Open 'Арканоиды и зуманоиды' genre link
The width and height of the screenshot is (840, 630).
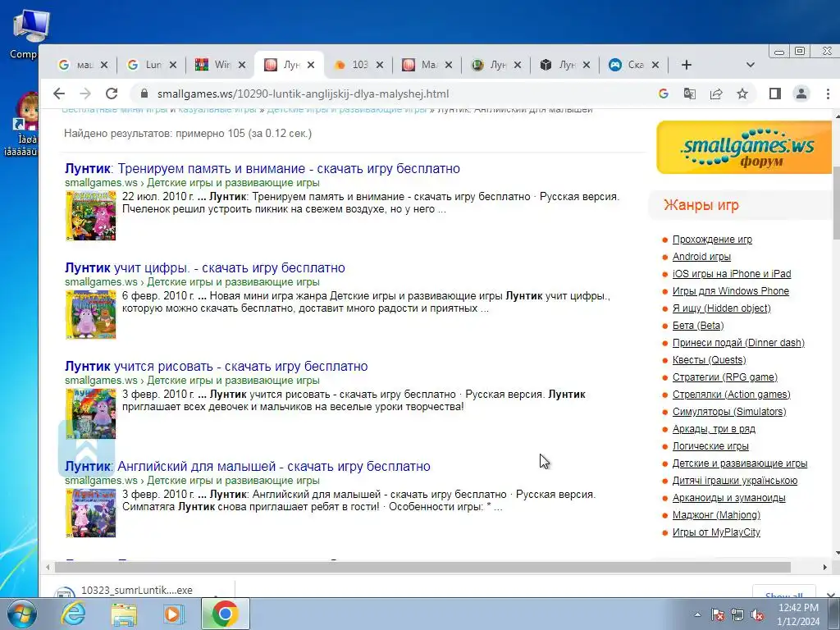tap(728, 498)
